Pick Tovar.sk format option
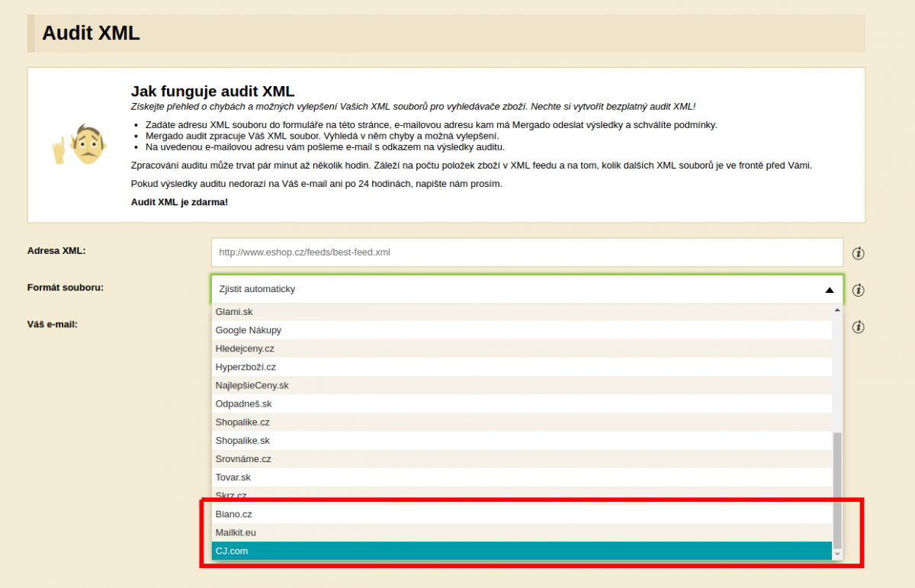This screenshot has height=588, width=915. coord(522,477)
